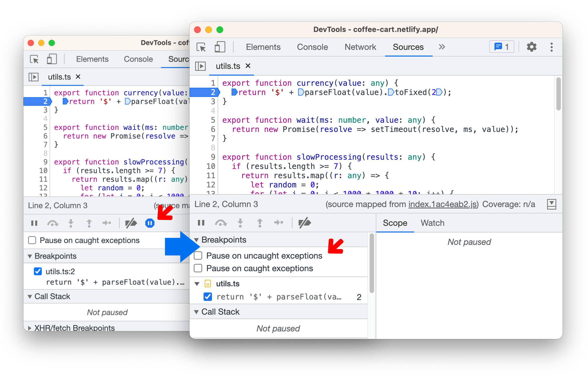588x381 pixels.
Task: Toggle blue pause on exceptions button in back window
Action: (150, 223)
